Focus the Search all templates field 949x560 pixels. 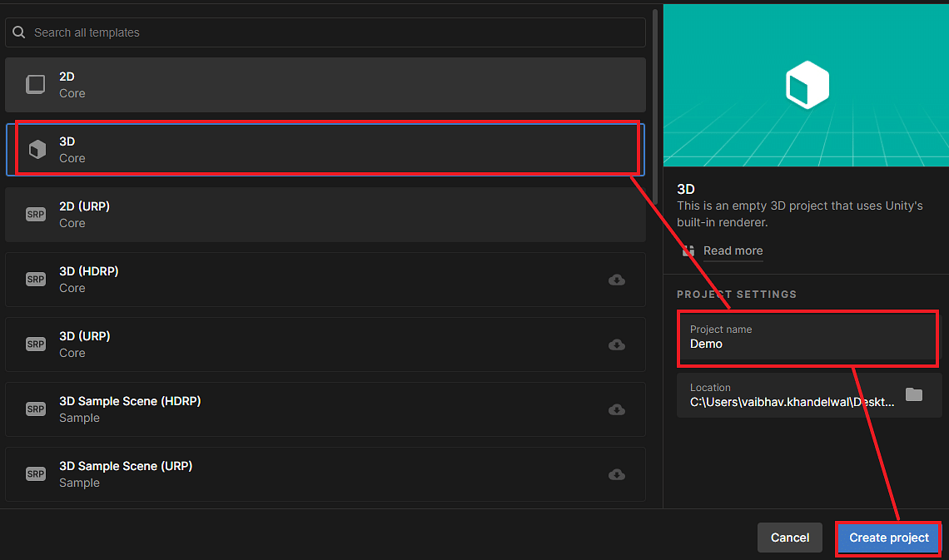(x=325, y=32)
